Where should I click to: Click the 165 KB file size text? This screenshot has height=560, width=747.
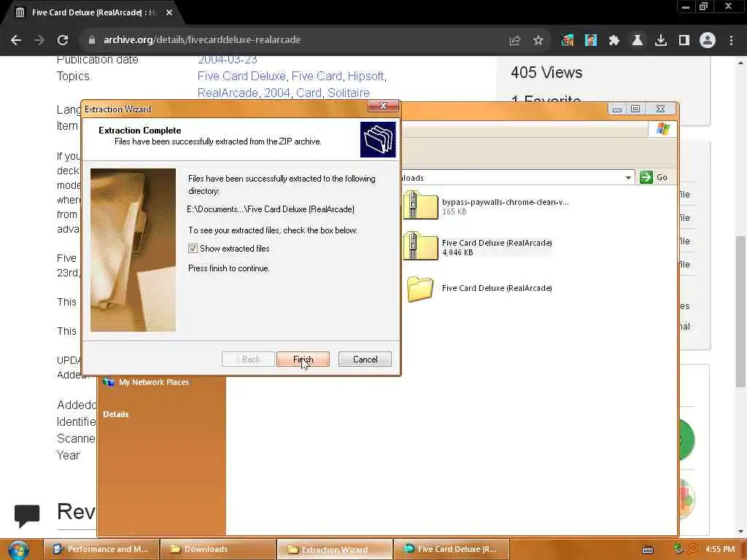pos(454,211)
